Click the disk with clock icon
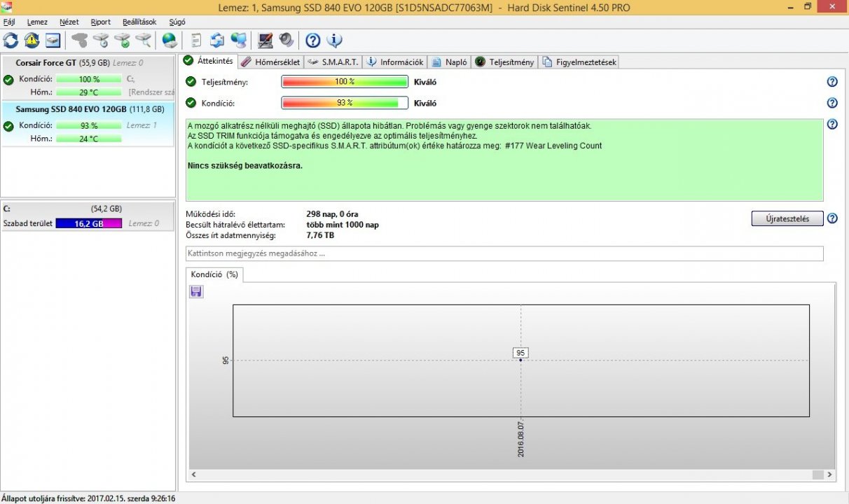The height and width of the screenshot is (504, 849). click(102, 40)
